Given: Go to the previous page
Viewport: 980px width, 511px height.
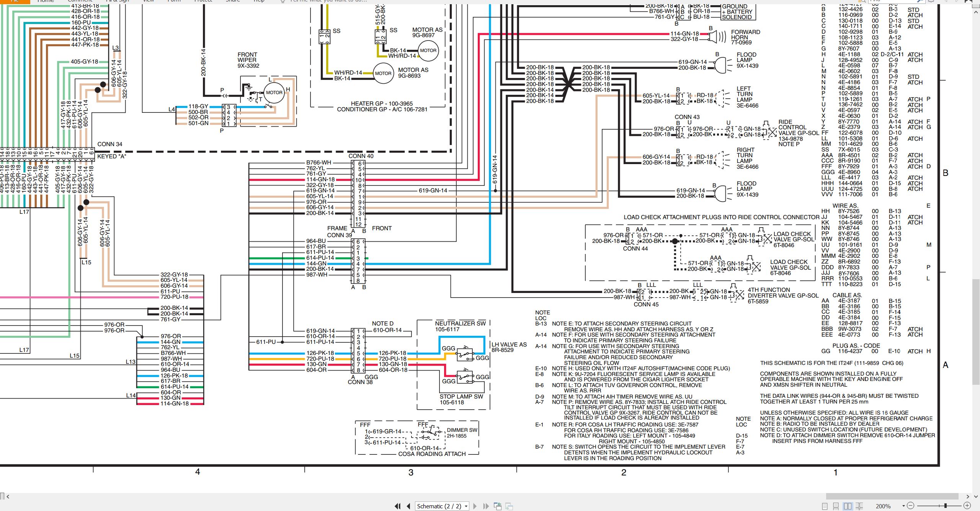Looking at the screenshot, I should click(x=408, y=506).
